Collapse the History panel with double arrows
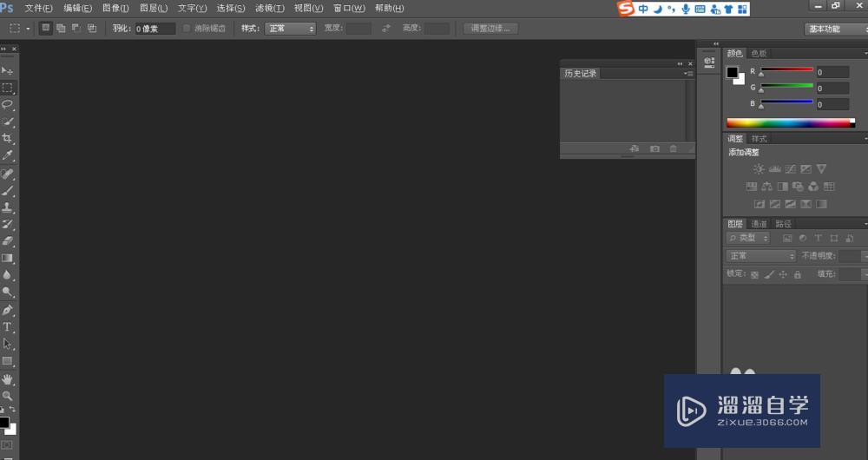Viewport: 868px width, 460px height. (x=680, y=63)
